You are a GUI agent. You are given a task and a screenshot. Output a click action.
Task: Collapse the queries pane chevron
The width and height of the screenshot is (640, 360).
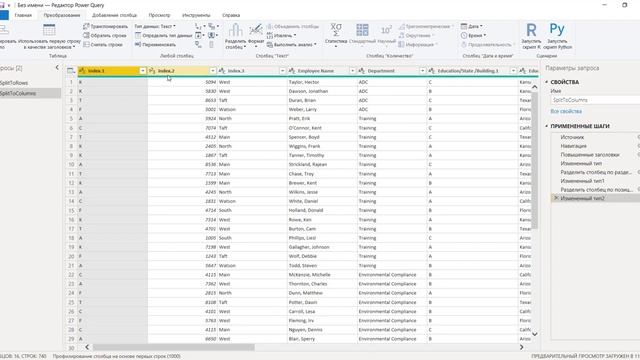(57, 68)
